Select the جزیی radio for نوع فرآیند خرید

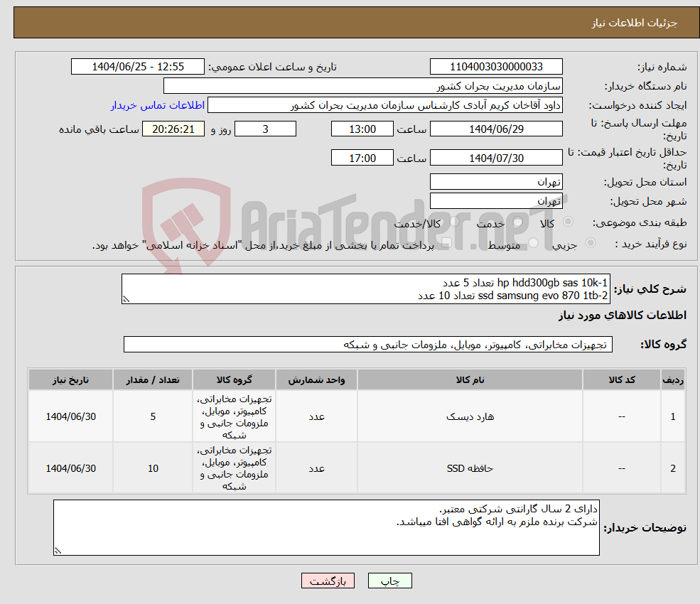click(x=591, y=242)
